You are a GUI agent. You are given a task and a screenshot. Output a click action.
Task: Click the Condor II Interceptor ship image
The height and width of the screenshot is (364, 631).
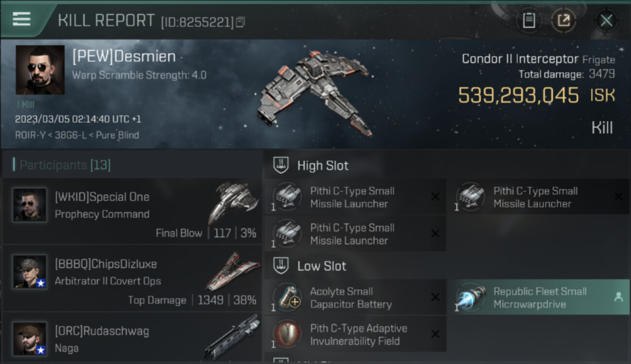pyautogui.click(x=315, y=94)
